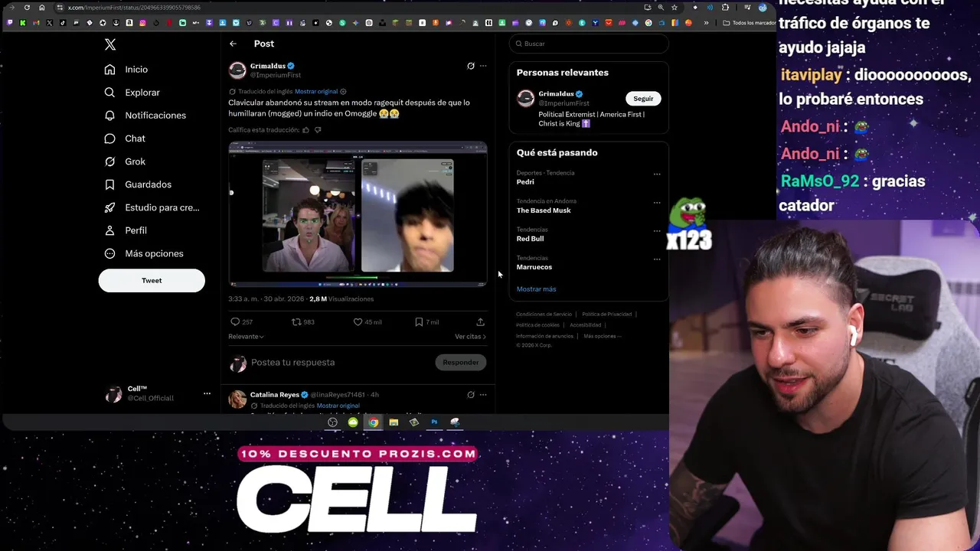Click Mostrar original on Catalina Reyes reply
Viewport: 980px width, 551px height.
[338, 406]
